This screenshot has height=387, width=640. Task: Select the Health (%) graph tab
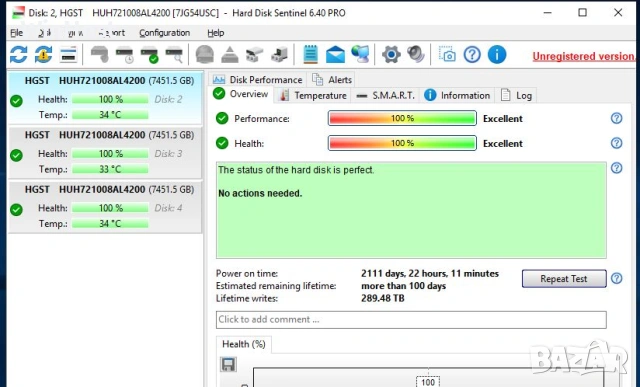click(x=244, y=344)
